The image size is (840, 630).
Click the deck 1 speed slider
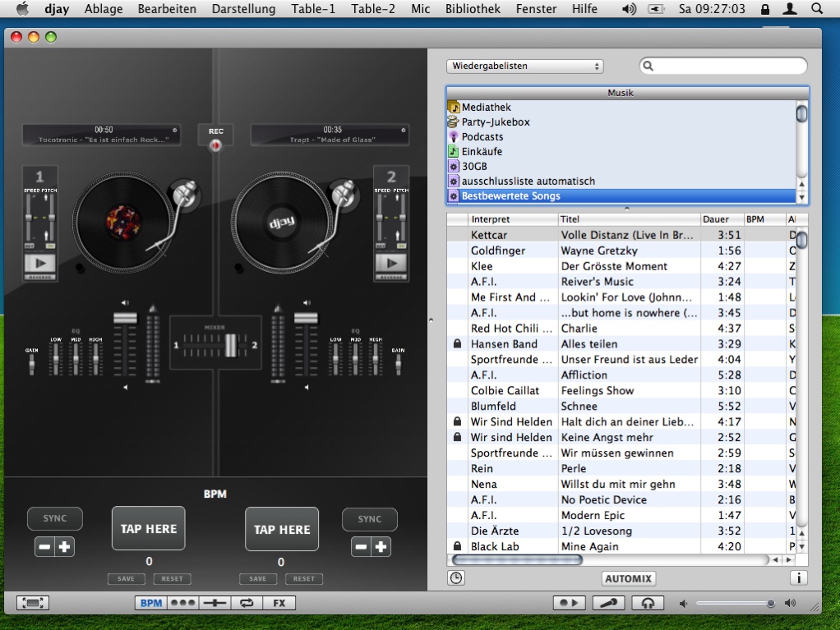tap(29, 218)
